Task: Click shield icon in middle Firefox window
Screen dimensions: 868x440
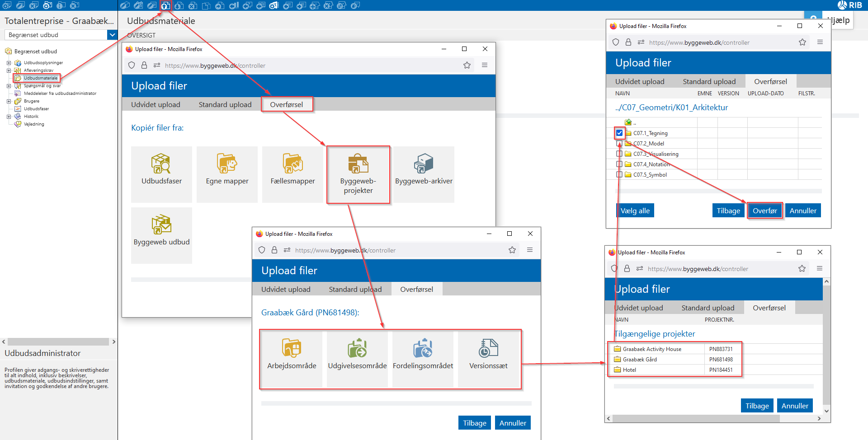Action: (262, 250)
